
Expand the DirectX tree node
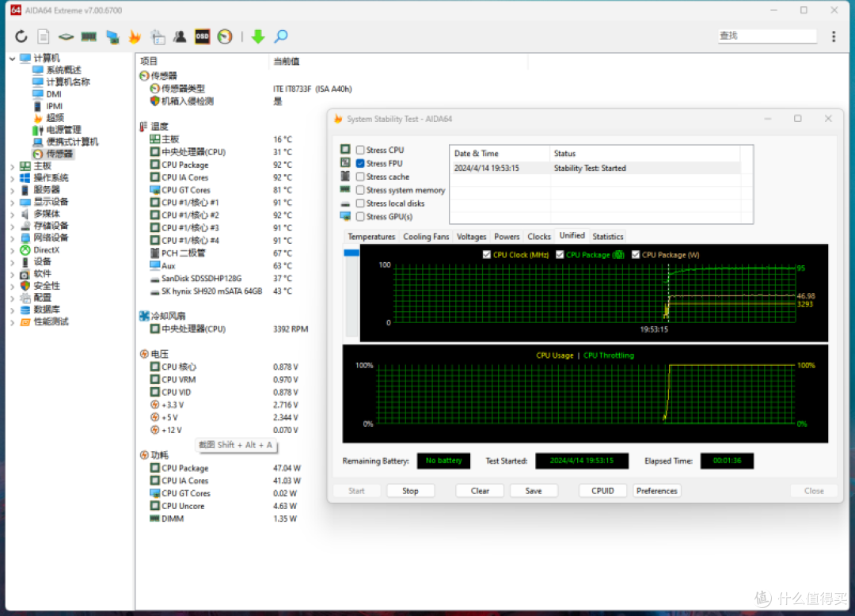click(x=12, y=250)
